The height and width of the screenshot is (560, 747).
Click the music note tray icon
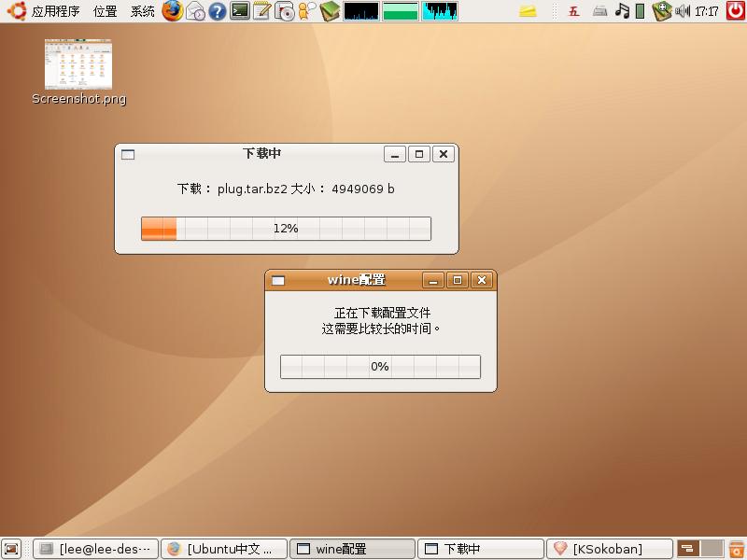click(x=622, y=11)
